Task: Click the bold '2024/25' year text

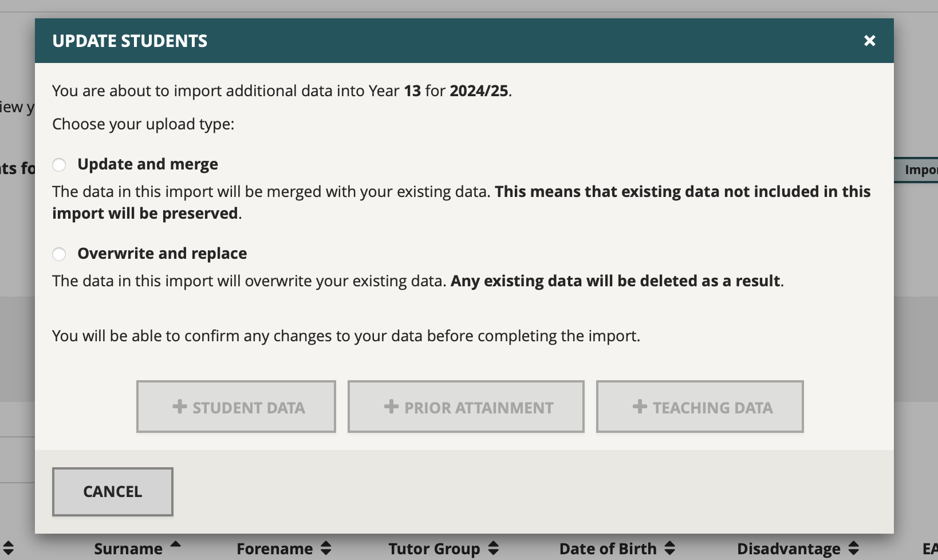Action: tap(479, 91)
